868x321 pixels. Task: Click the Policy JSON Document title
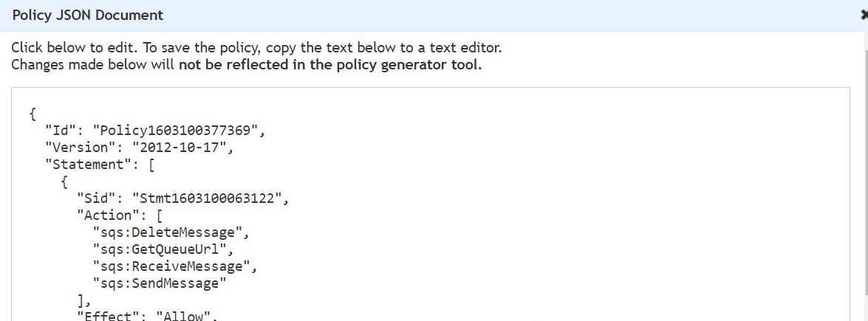(88, 15)
